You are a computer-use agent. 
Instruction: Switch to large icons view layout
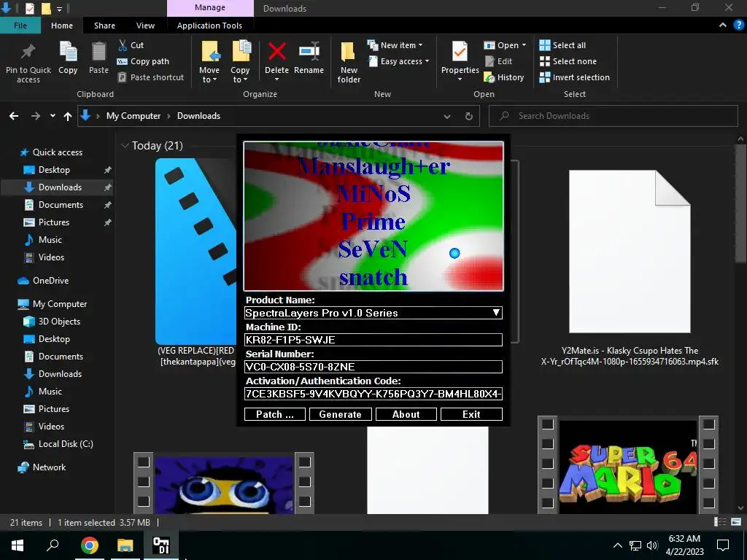click(736, 522)
